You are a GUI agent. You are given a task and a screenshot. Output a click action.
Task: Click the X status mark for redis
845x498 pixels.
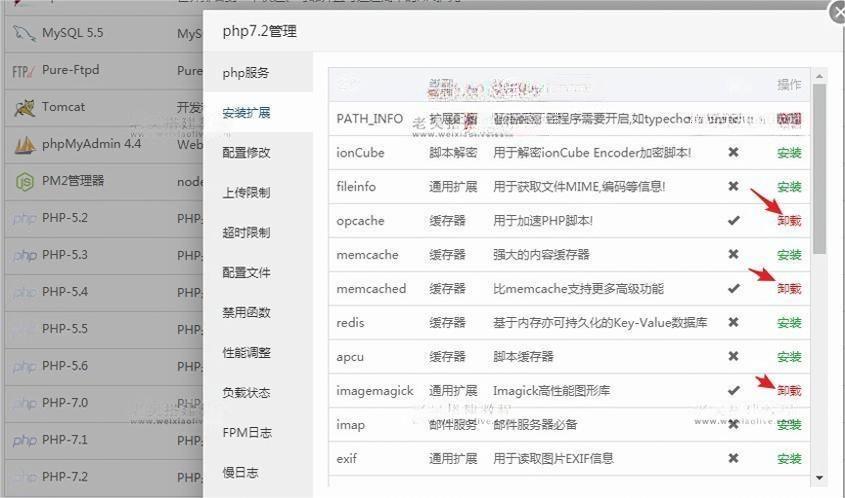733,322
